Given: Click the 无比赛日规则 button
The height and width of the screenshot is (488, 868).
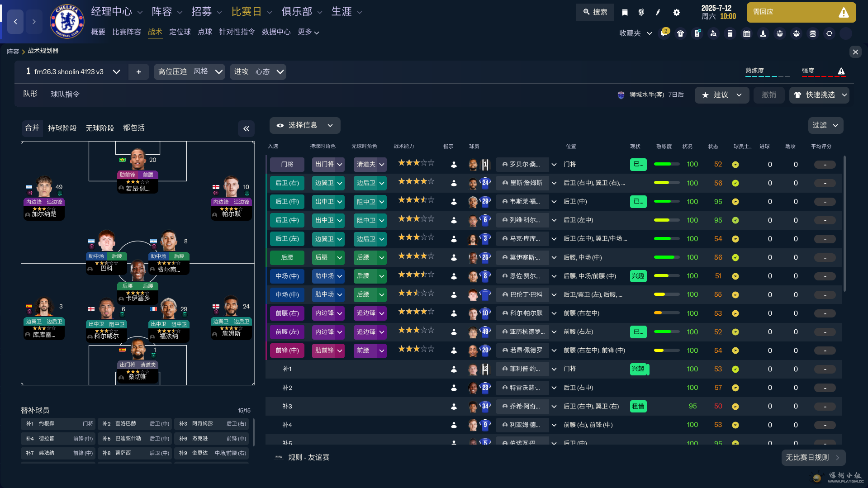Looking at the screenshot, I should pos(813,458).
